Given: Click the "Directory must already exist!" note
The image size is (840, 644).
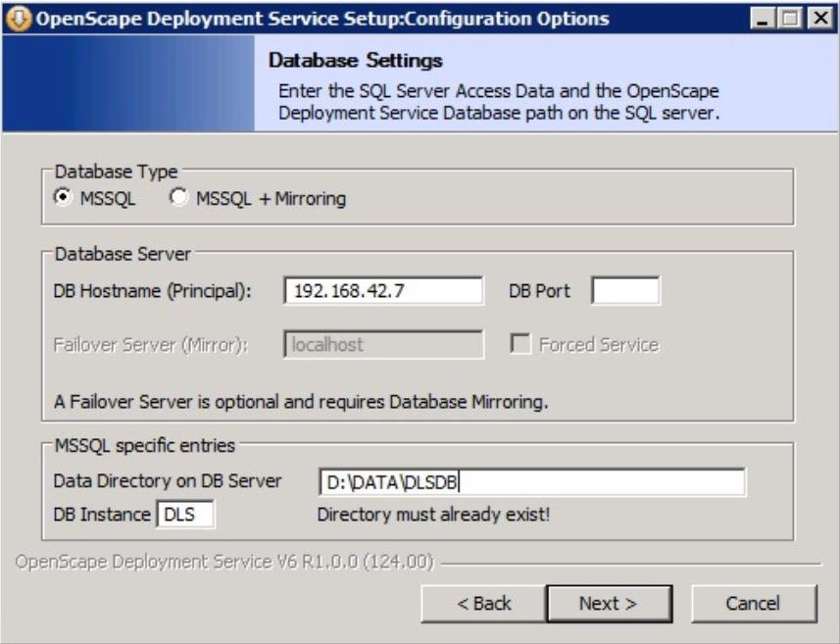Looking at the screenshot, I should pos(433,515).
